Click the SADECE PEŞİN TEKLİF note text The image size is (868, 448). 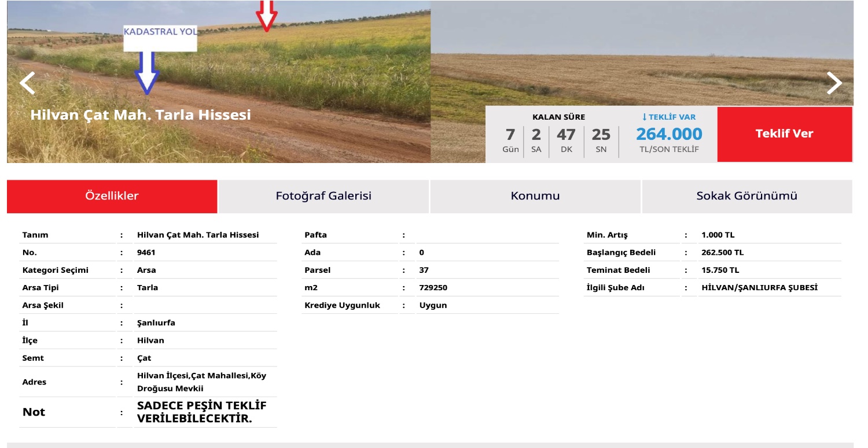pos(200,412)
